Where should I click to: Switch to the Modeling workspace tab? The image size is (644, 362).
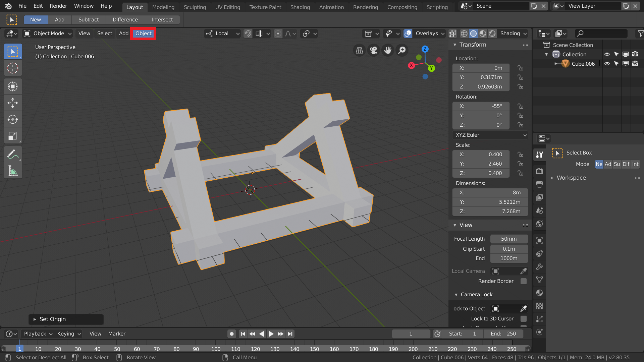click(163, 7)
